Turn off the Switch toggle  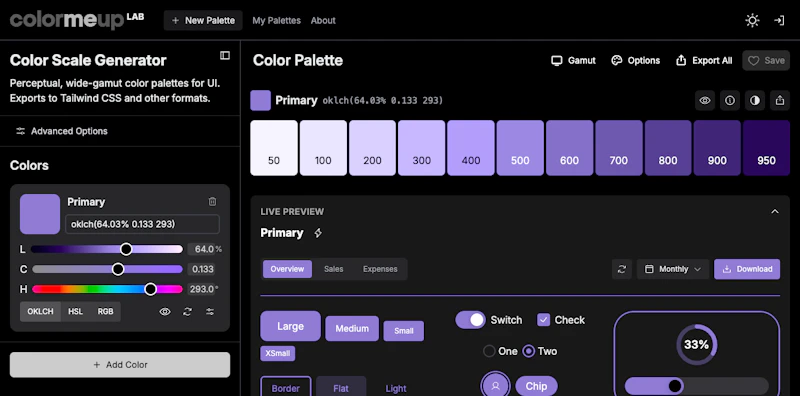[x=470, y=320]
